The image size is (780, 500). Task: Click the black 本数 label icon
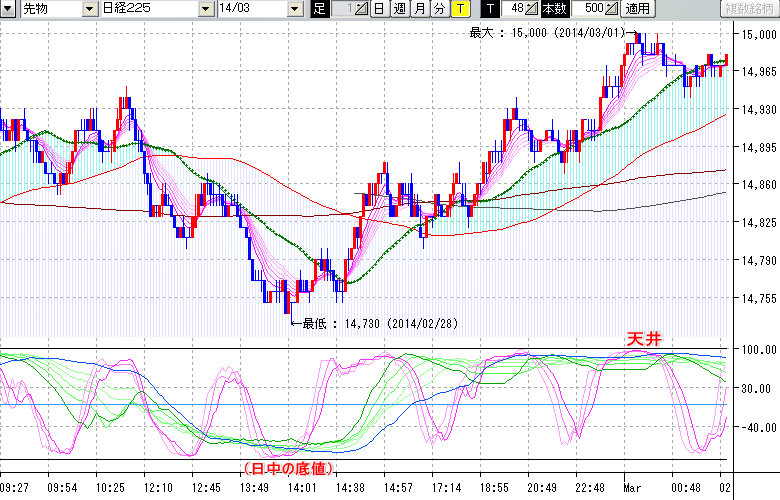[x=553, y=9]
